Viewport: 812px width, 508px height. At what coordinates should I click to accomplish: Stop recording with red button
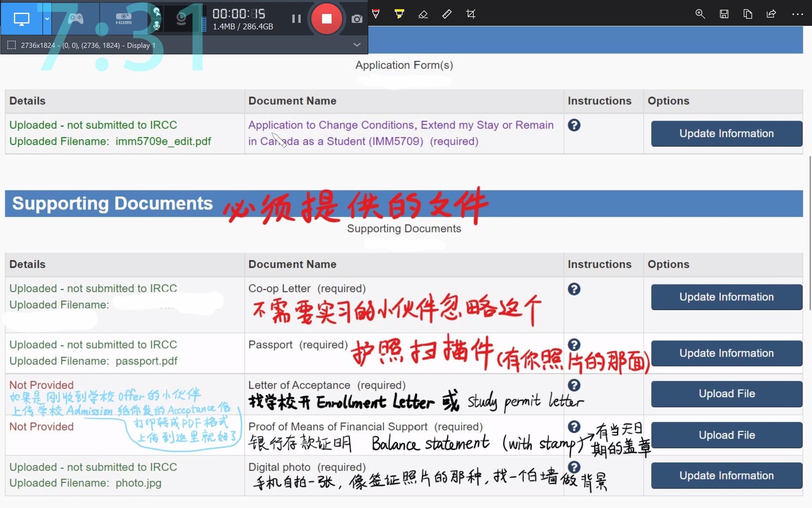click(x=326, y=18)
